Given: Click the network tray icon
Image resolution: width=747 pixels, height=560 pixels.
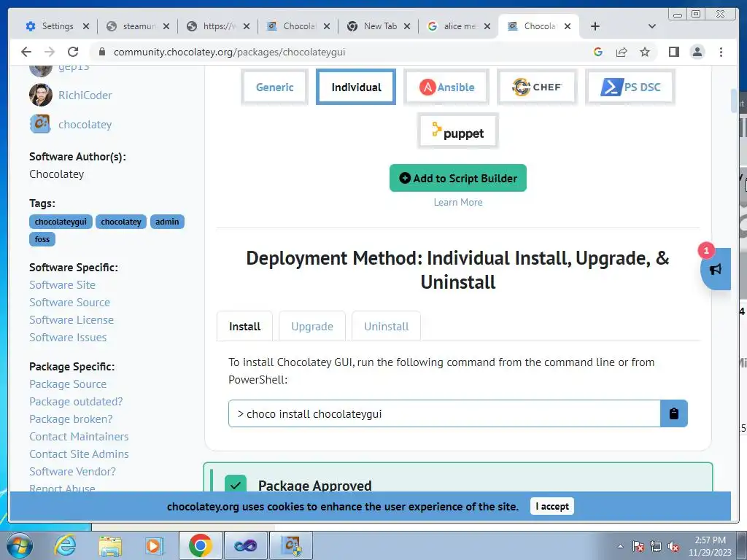Looking at the screenshot, I should [x=656, y=547].
